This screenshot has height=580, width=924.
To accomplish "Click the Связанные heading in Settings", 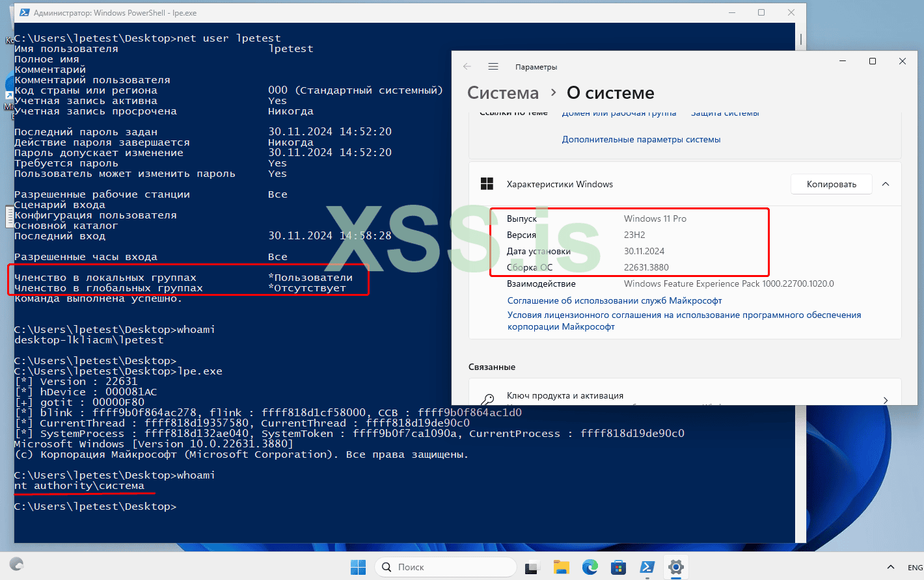I will 492,367.
